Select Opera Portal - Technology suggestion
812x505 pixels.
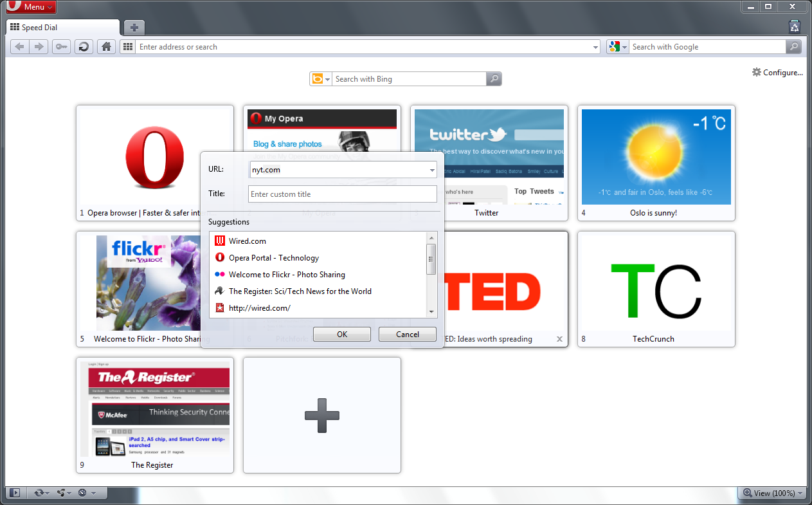coord(318,258)
